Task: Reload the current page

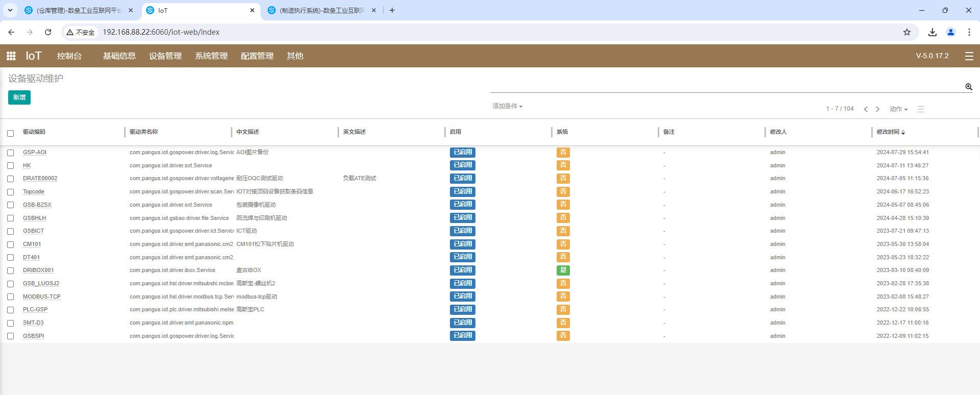Action: coord(48,32)
